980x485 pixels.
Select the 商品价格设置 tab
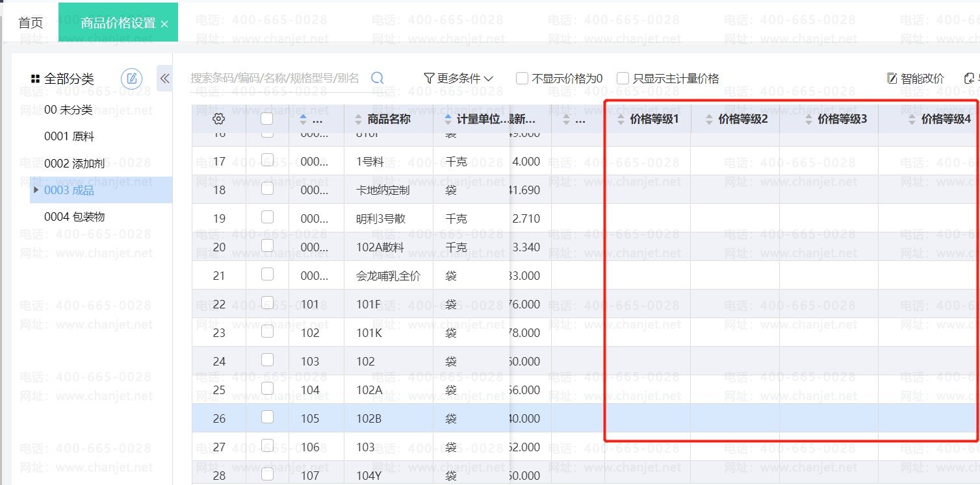(x=118, y=23)
